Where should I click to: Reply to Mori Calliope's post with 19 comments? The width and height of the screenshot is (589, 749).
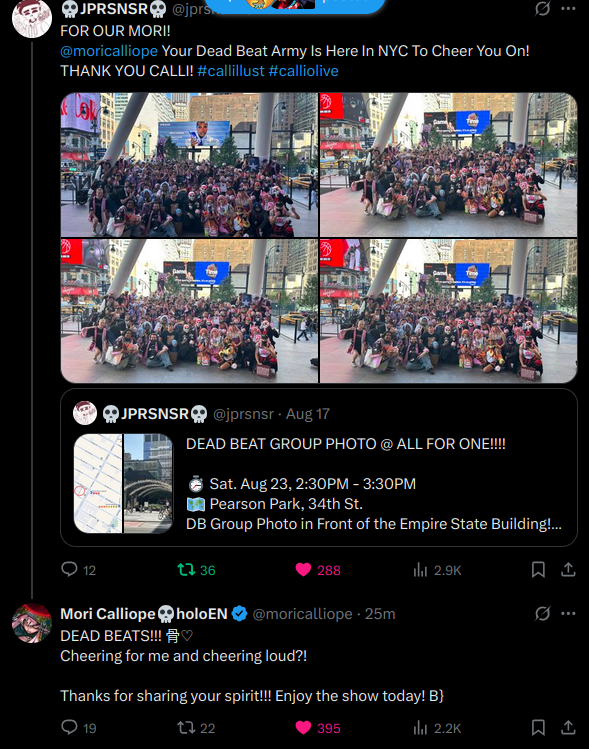(x=78, y=728)
